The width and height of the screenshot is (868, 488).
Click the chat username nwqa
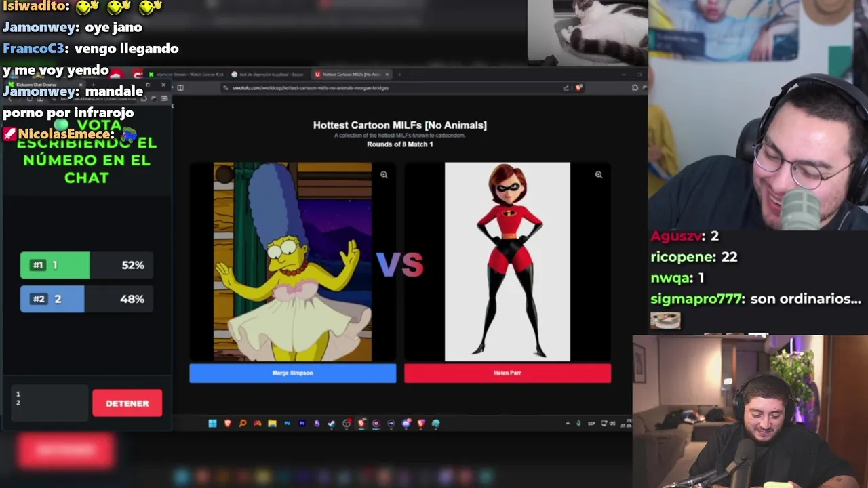pyautogui.click(x=669, y=278)
